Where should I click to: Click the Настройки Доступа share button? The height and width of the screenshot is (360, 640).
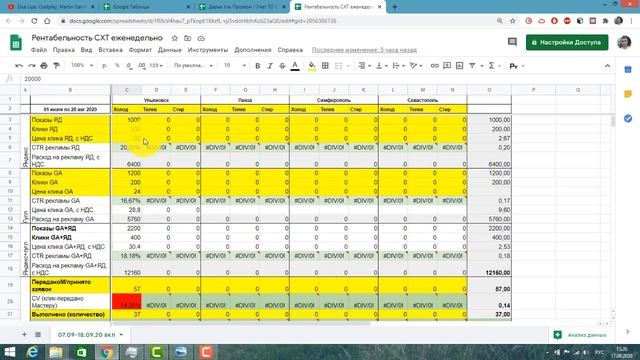pyautogui.click(x=567, y=42)
